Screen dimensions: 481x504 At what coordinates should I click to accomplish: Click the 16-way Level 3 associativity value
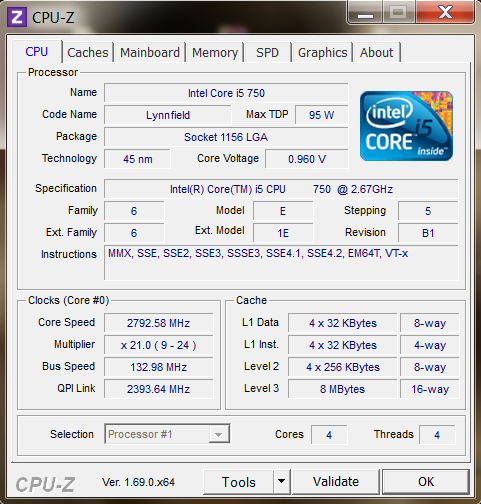(430, 389)
